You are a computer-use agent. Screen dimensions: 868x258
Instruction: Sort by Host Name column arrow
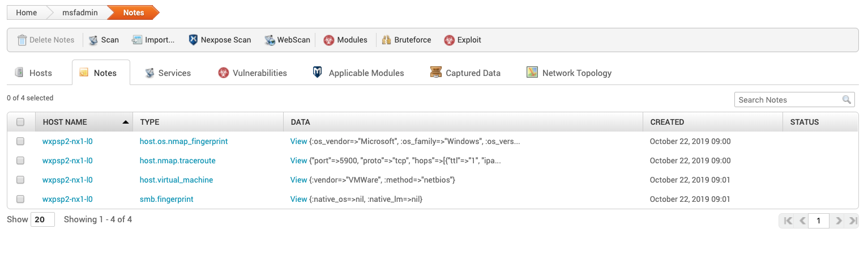(x=125, y=122)
